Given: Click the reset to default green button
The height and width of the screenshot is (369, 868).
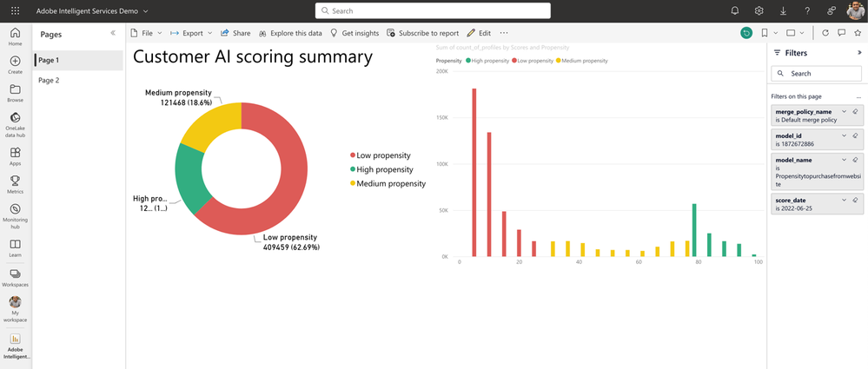Looking at the screenshot, I should point(746,33).
